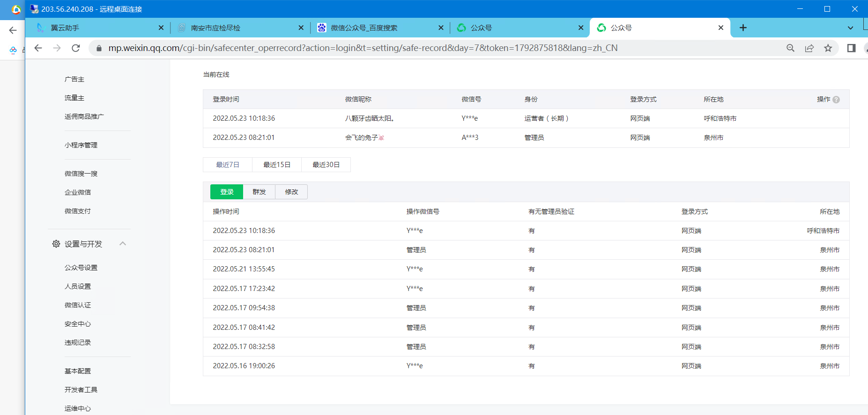Click nickname 会飞的兔子
The image size is (868, 415).
[x=364, y=138]
